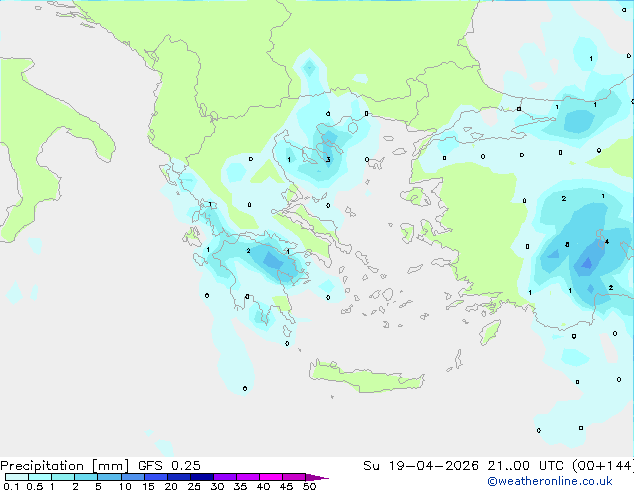
Task: Select the 5–10 mm legend color swatch
Action: pyautogui.click(x=109, y=477)
